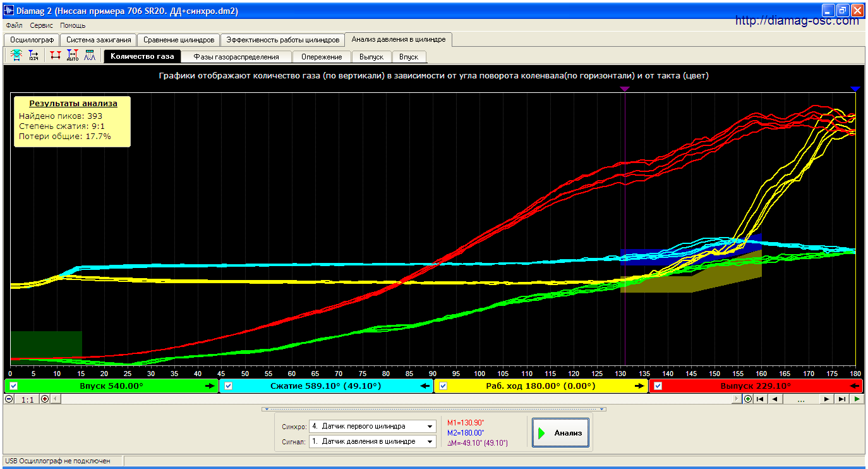The height and width of the screenshot is (469, 868).
Task: Select the Количество газа sub-tab
Action: pyautogui.click(x=142, y=56)
